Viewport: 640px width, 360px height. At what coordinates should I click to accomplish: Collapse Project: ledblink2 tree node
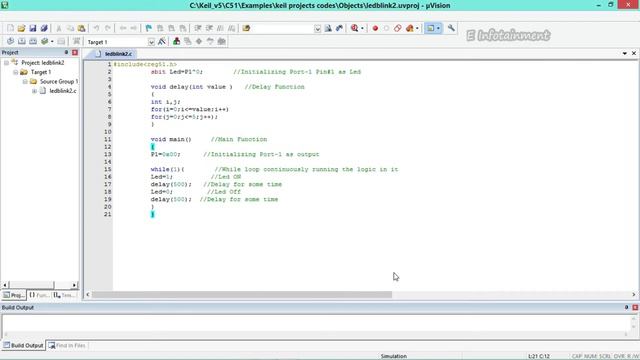(7, 63)
